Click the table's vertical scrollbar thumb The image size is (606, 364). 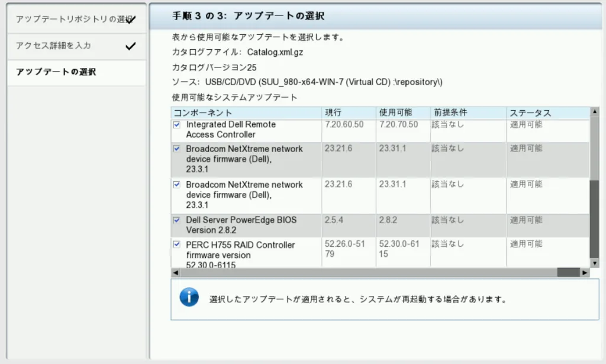(594, 219)
